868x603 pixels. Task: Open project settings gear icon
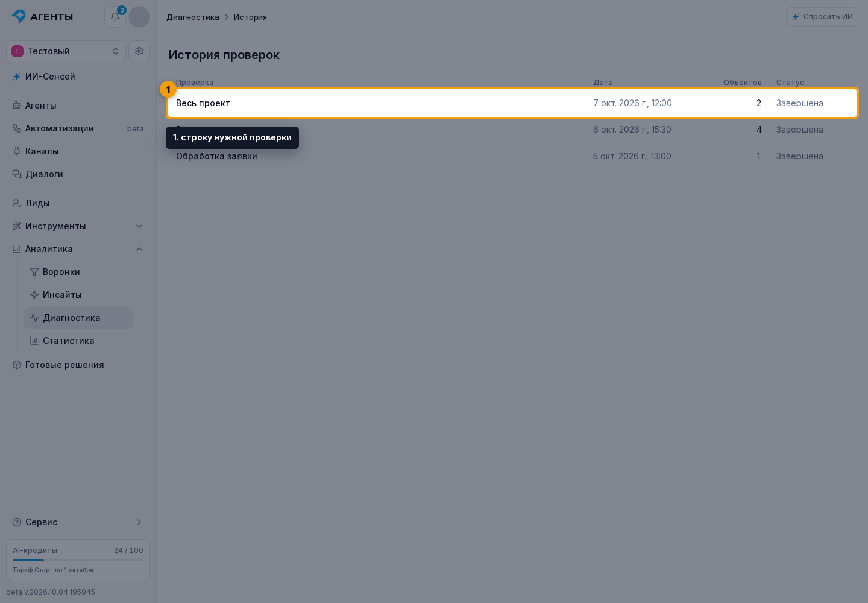point(139,51)
